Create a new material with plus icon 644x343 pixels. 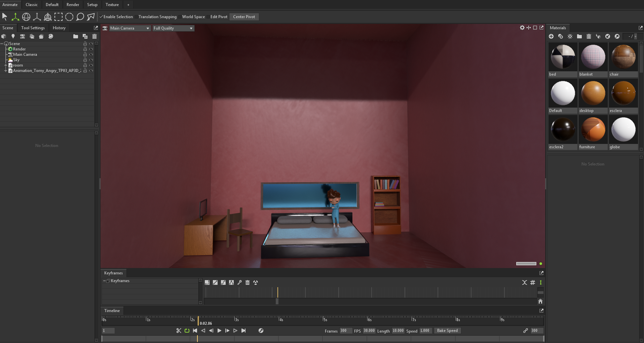point(551,36)
